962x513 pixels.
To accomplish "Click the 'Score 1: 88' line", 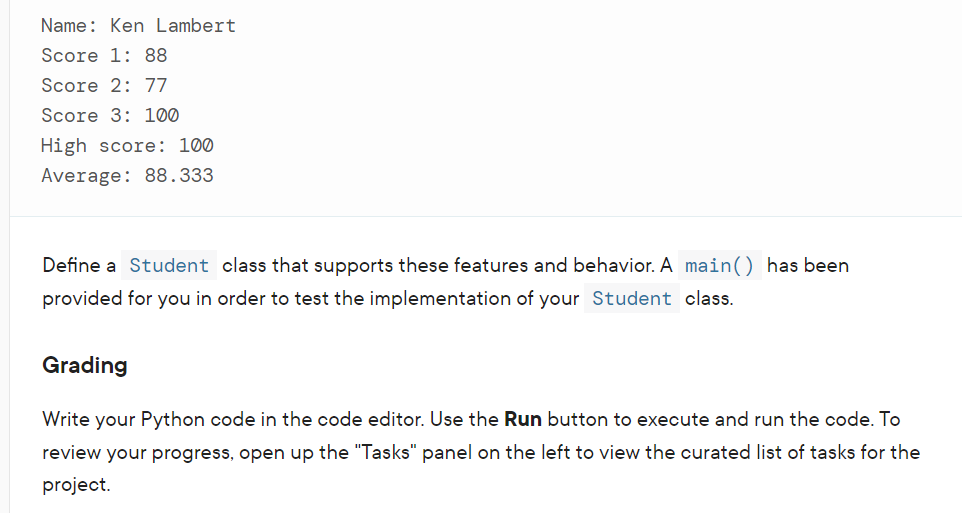I will tap(104, 56).
